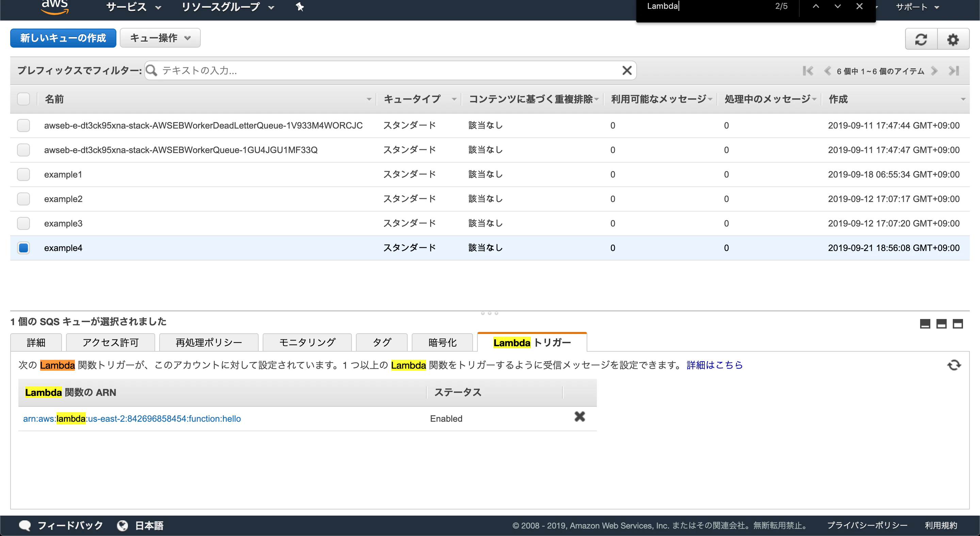The image size is (980, 536).
Task: Set details pane to half-height layout
Action: (x=941, y=324)
